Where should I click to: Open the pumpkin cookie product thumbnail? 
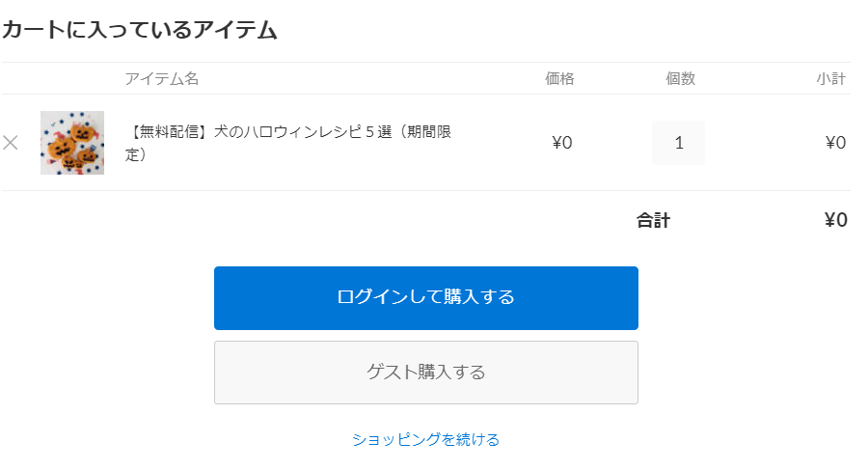click(72, 143)
